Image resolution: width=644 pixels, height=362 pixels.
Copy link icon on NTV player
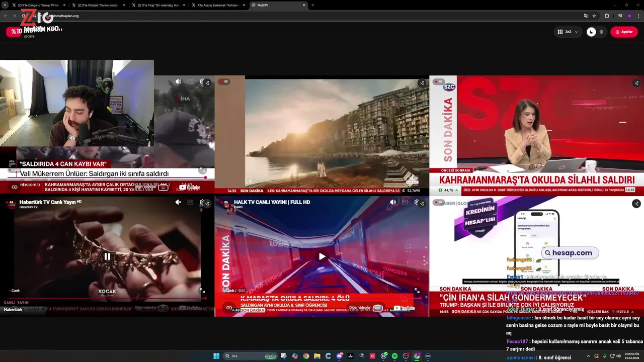15,187
